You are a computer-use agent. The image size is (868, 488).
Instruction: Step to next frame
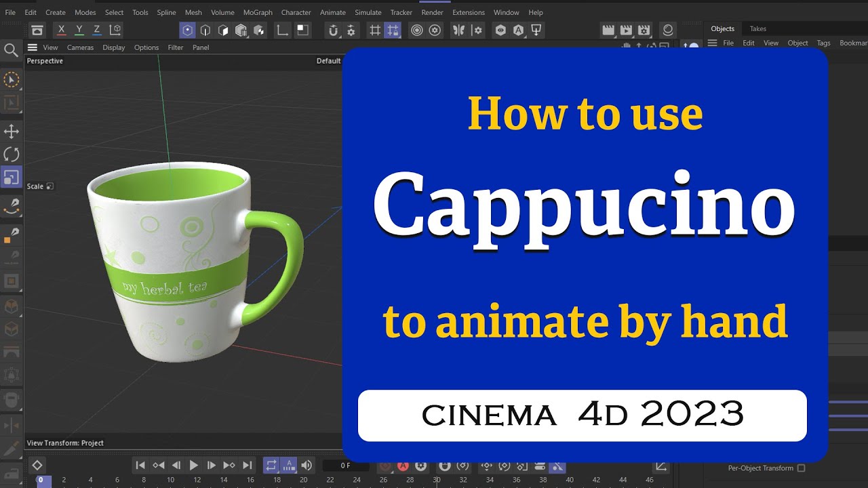pos(212,465)
